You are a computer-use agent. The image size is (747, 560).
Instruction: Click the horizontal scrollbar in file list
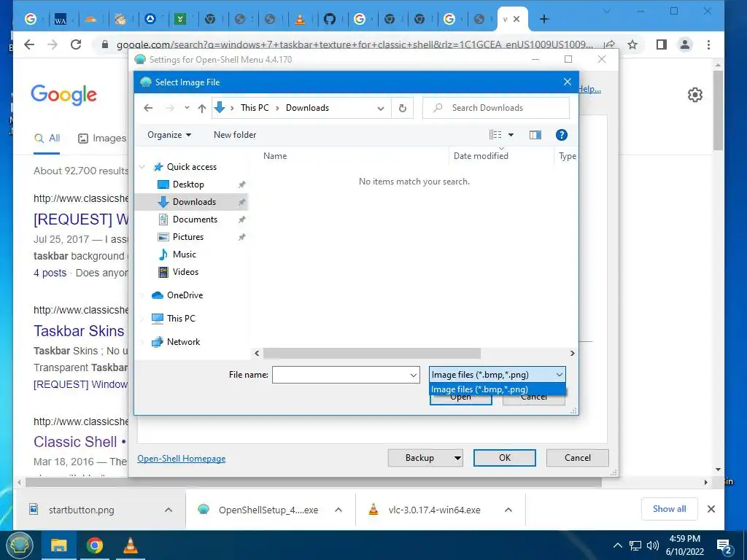(x=372, y=354)
